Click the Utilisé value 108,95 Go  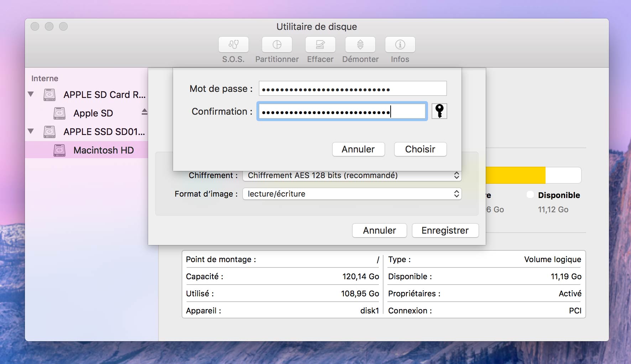[360, 293]
